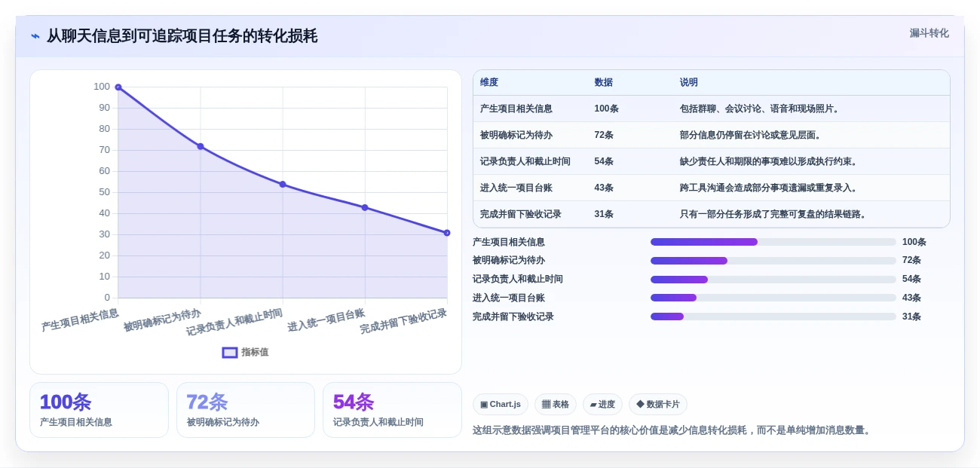980x468 pixels.
Task: Click progress row label 完成并留下验收记录
Action: [x=513, y=317]
